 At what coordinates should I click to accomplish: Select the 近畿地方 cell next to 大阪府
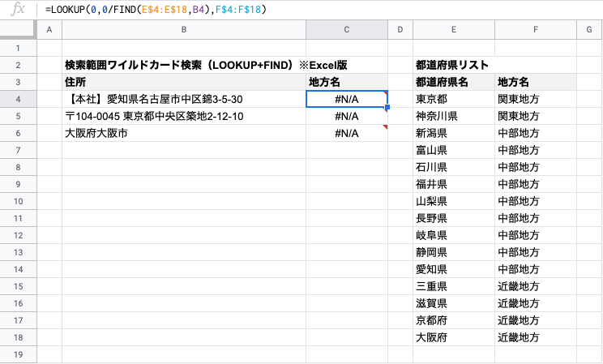[x=535, y=337]
